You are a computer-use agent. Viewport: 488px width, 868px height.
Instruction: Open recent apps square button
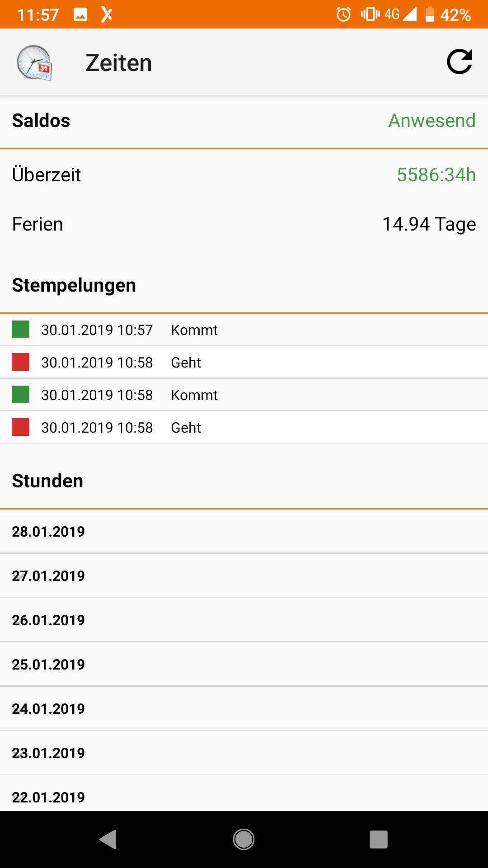click(x=379, y=840)
